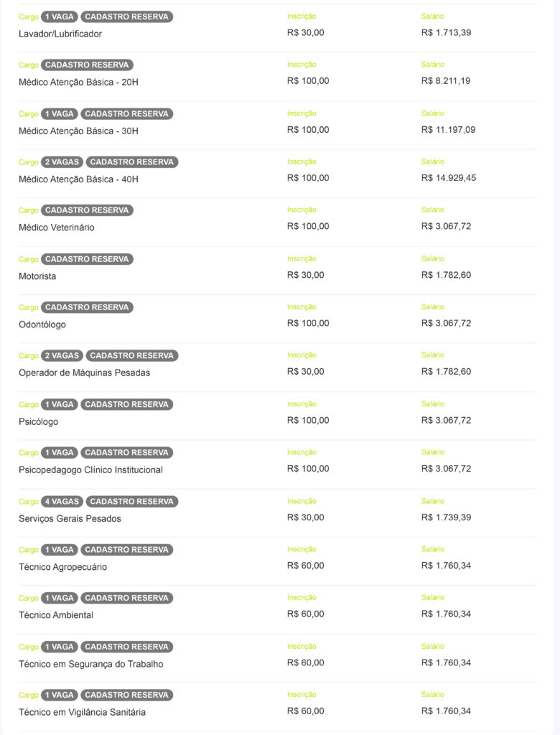
Task: Click CADASTRO RESERVA badge above Motorista
Action: pos(87,259)
